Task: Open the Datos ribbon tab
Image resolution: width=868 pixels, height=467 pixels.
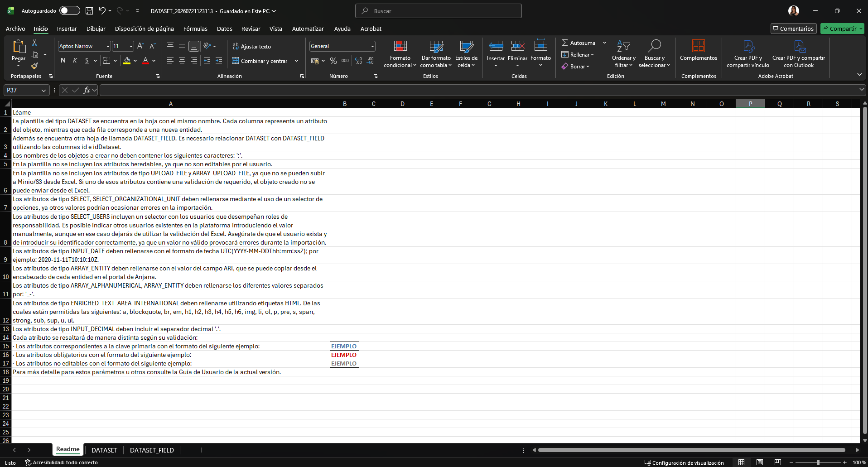Action: click(x=224, y=29)
